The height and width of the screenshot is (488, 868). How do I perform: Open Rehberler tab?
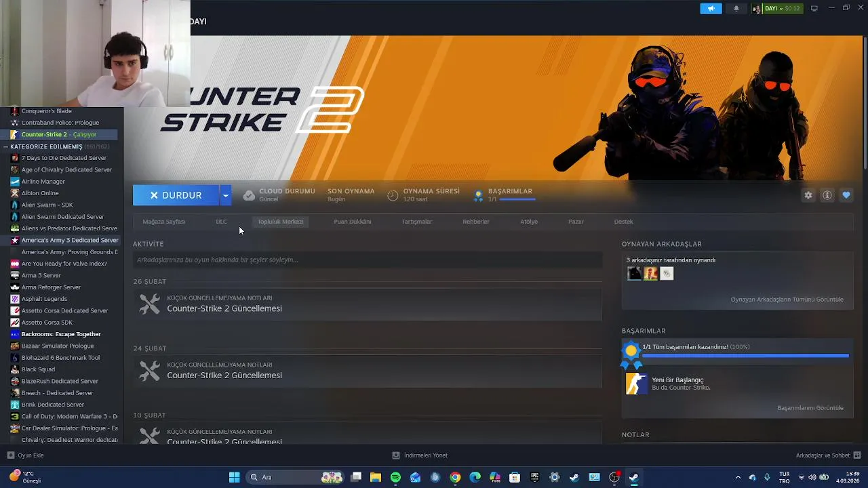476,222
